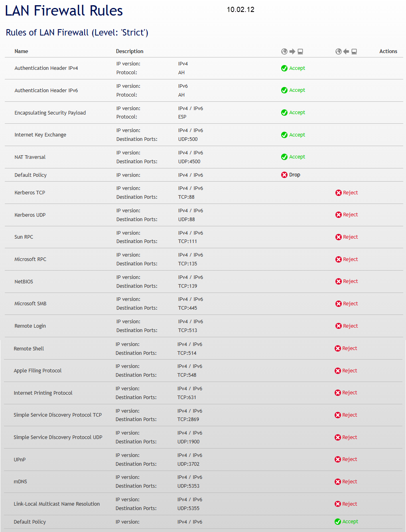Click the Description column header
The width and height of the screenshot is (406, 532).
pos(130,51)
